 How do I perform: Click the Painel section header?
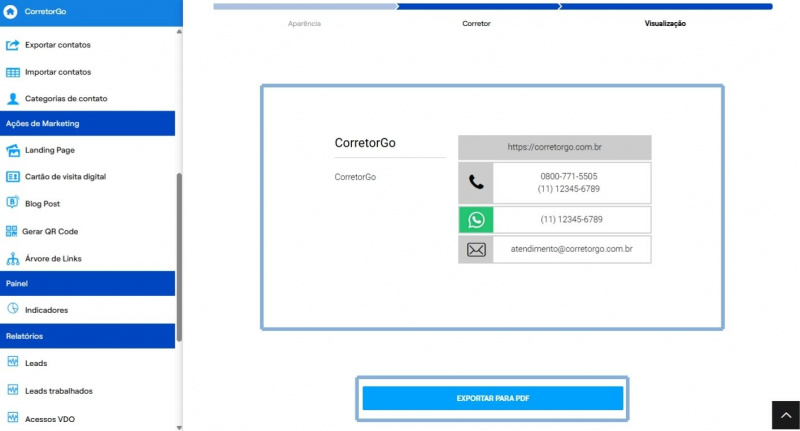tap(87, 283)
